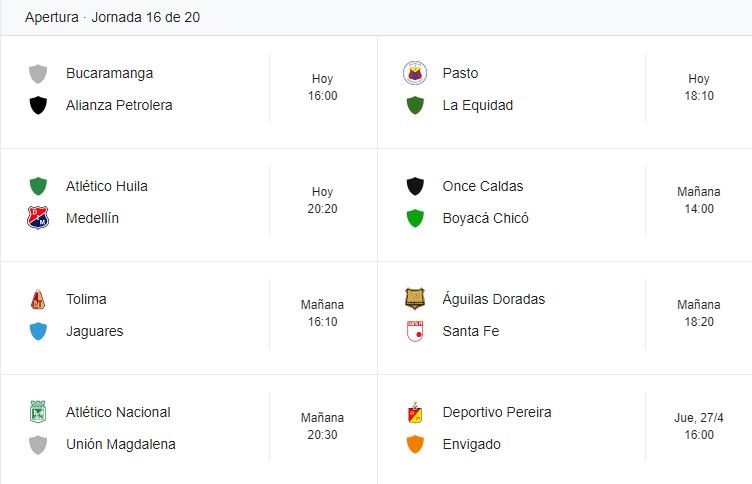Click the blue Jaguares shield icon
This screenshot has height=484, width=752.
point(38,331)
